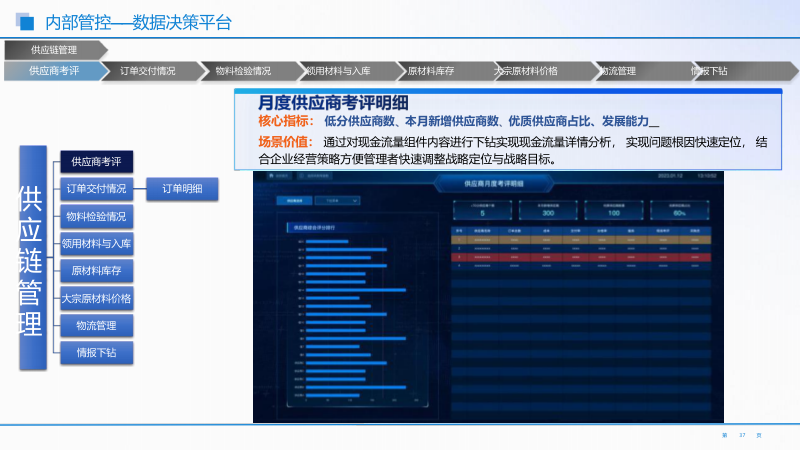Select 供应商考评 in the left tree
This screenshot has width=800, height=450.
[x=96, y=161]
